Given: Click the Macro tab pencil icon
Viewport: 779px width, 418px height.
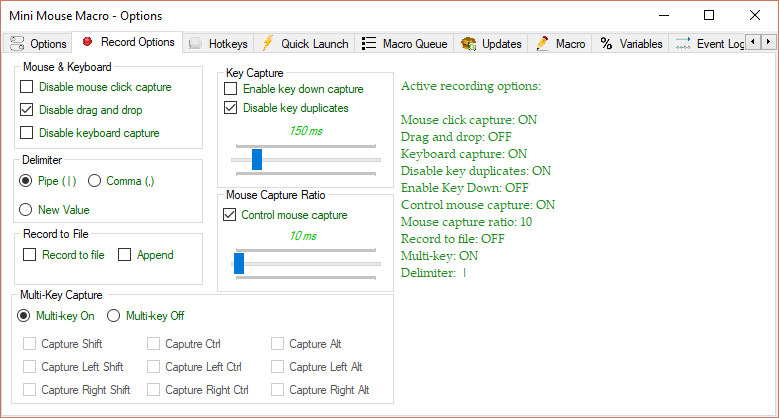Looking at the screenshot, I should click(x=543, y=44).
